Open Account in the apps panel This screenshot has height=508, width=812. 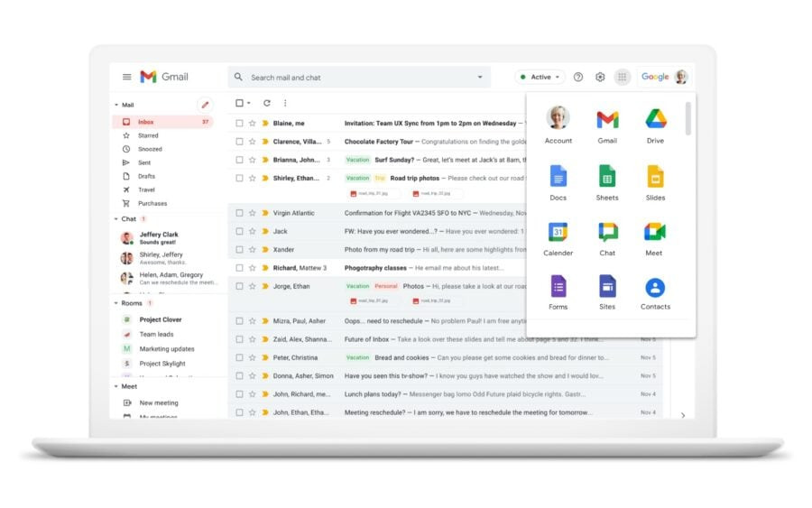(x=558, y=118)
